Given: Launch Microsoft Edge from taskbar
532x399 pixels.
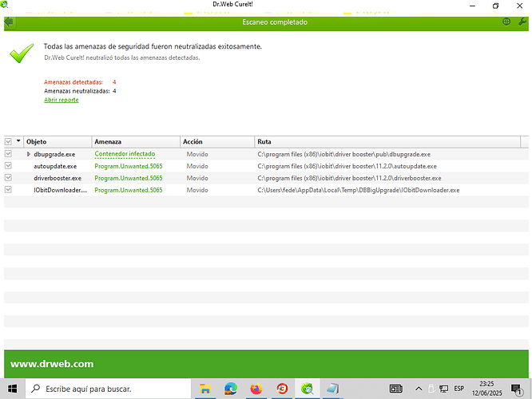Looking at the screenshot, I should click(231, 389).
